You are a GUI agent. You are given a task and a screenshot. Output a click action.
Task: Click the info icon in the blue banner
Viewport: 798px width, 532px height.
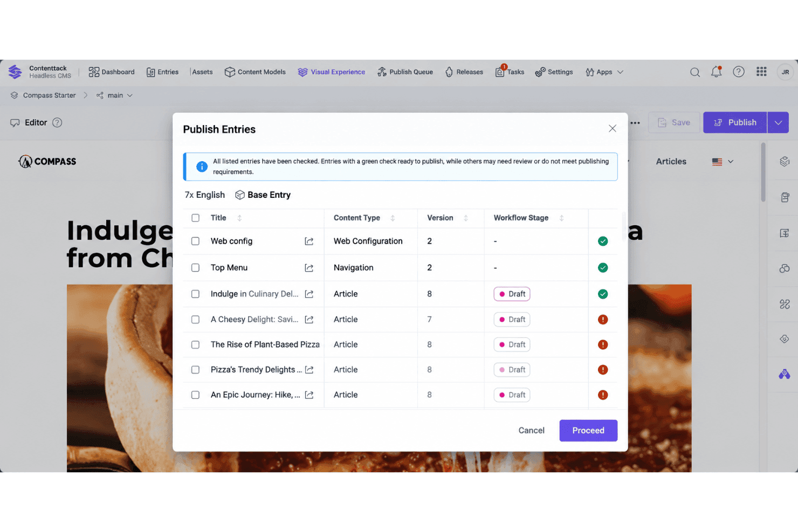click(202, 167)
